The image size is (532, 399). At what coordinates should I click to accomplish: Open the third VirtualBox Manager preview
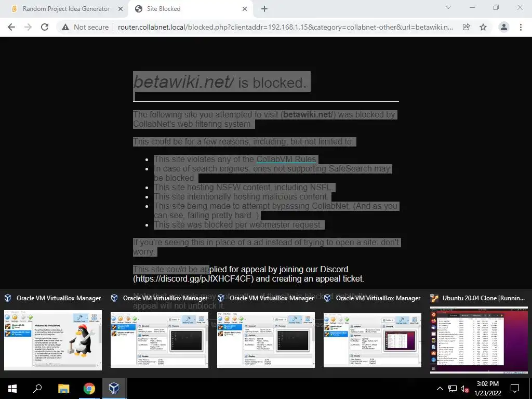click(266, 340)
